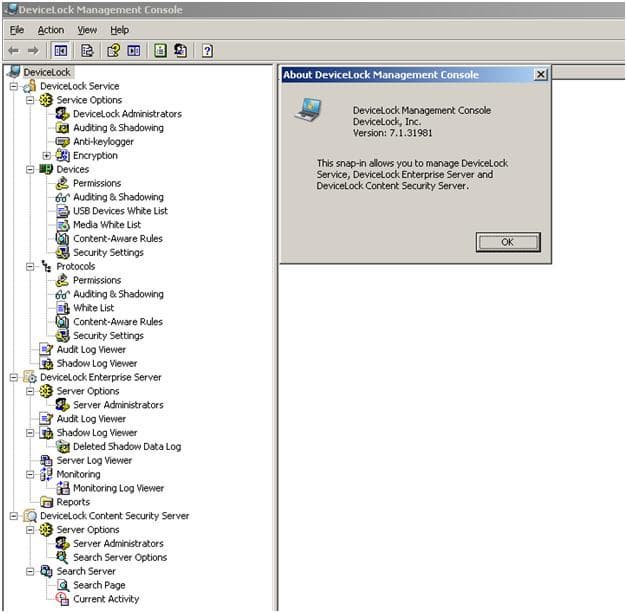Click the Encryption icon

62,156
